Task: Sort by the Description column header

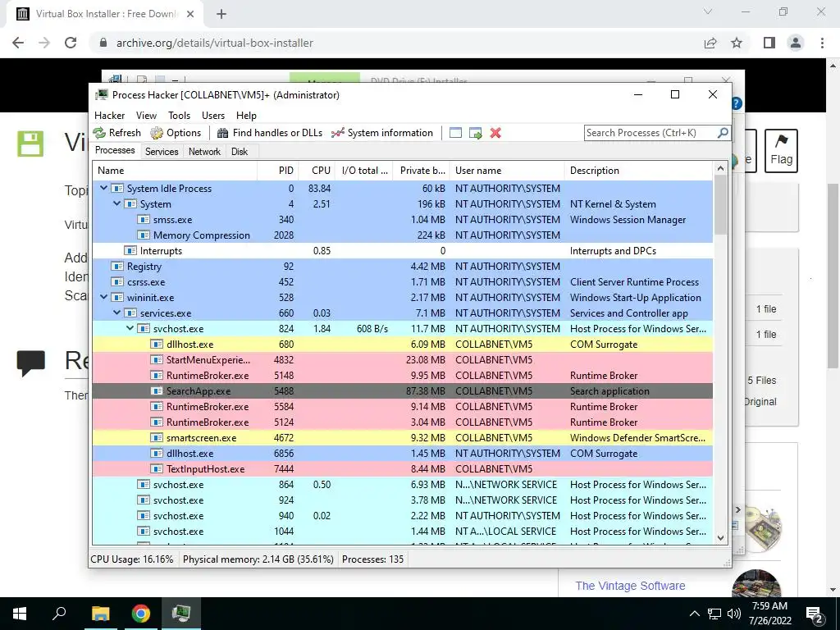Action: (x=638, y=171)
